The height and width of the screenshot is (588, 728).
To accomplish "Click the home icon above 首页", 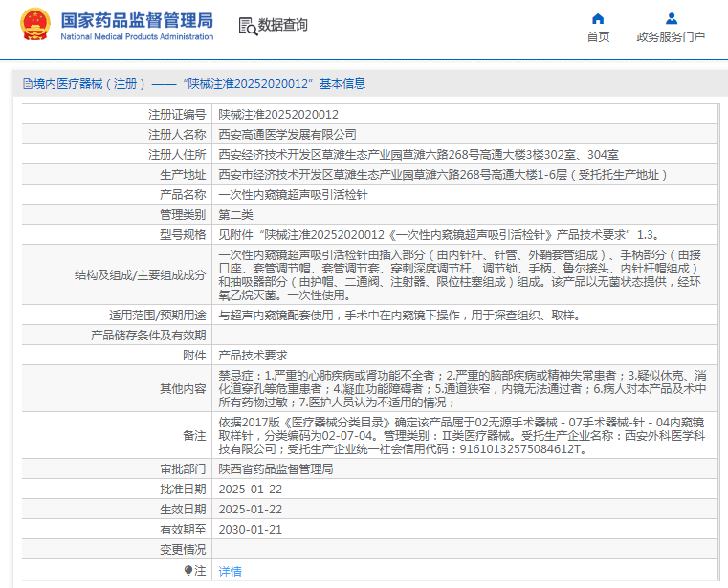I will point(598,18).
